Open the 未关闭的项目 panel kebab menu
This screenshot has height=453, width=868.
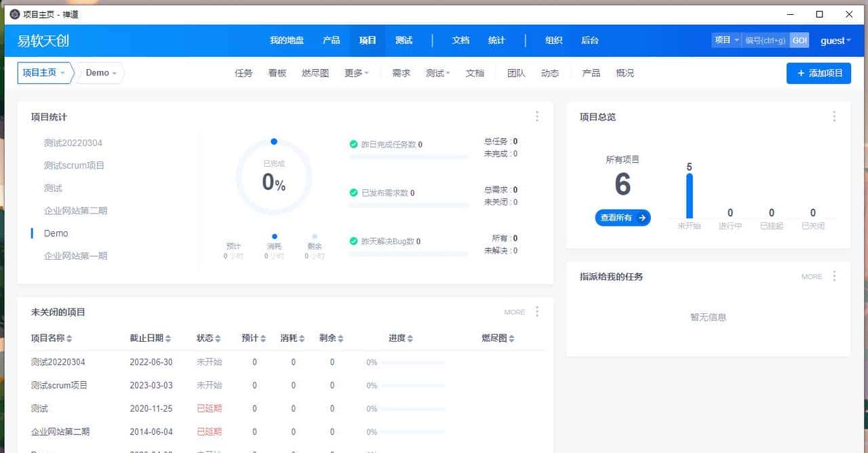[x=537, y=311]
